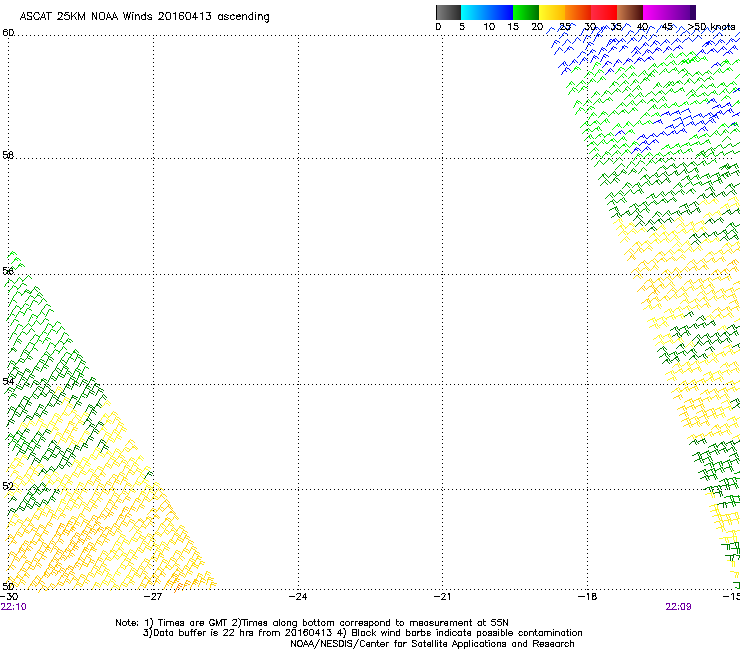This screenshot has width=740, height=650.
Task: Click the 50 latitude axis label
Action: (8, 586)
